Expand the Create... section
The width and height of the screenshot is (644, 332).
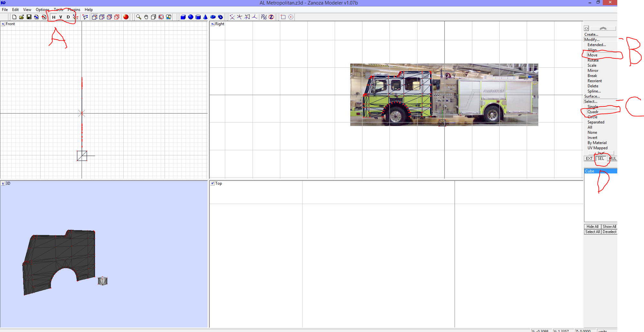coord(591,34)
